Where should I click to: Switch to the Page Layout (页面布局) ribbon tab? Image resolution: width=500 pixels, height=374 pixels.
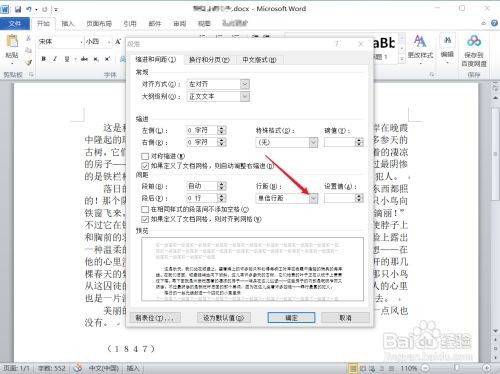(x=99, y=23)
